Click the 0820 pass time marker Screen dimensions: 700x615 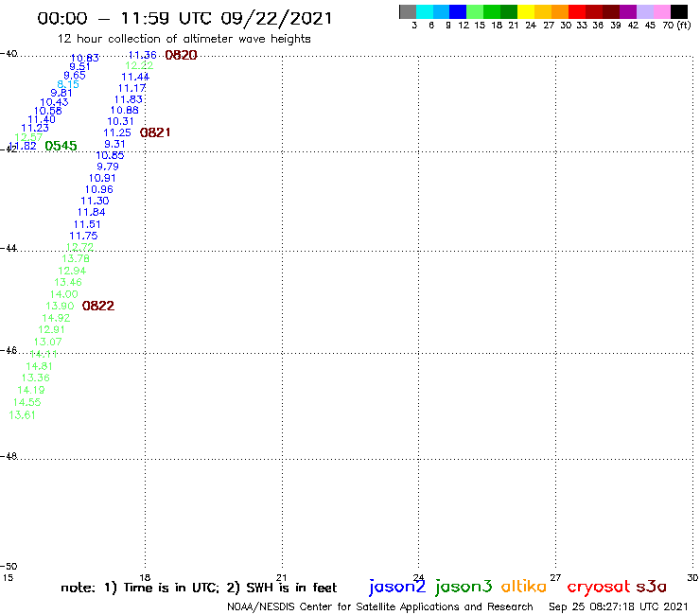click(181, 56)
